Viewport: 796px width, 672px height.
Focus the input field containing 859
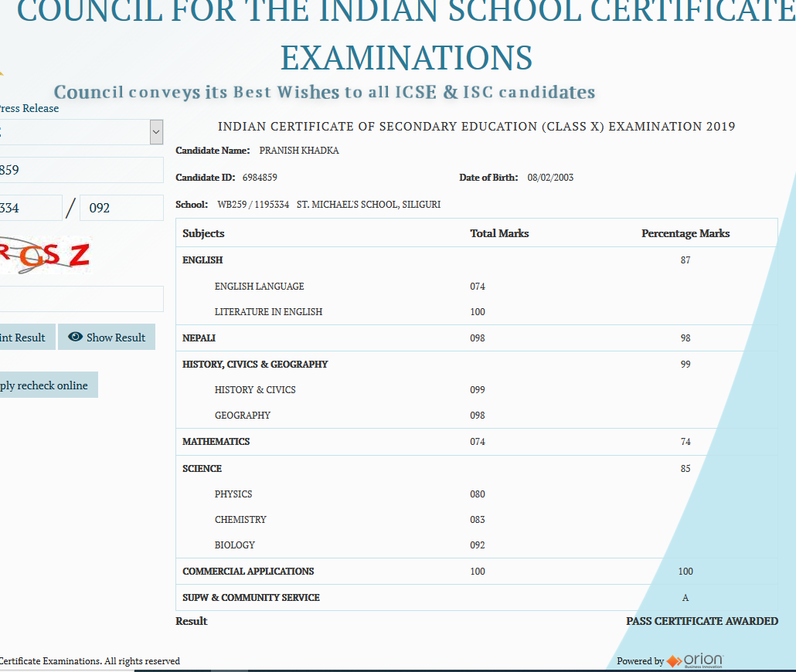pyautogui.click(x=80, y=170)
